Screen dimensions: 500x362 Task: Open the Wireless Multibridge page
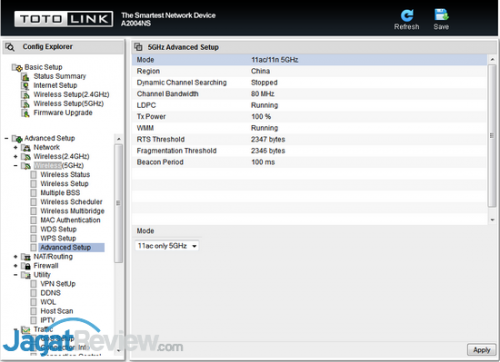coord(72,211)
